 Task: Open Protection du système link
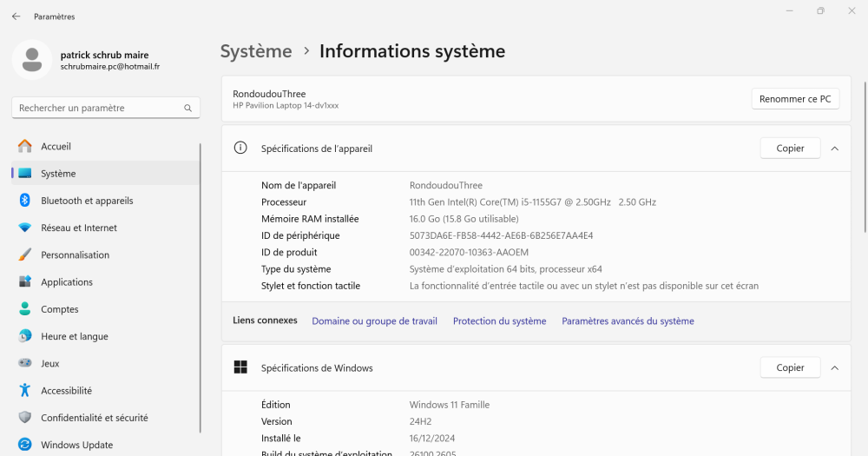499,321
